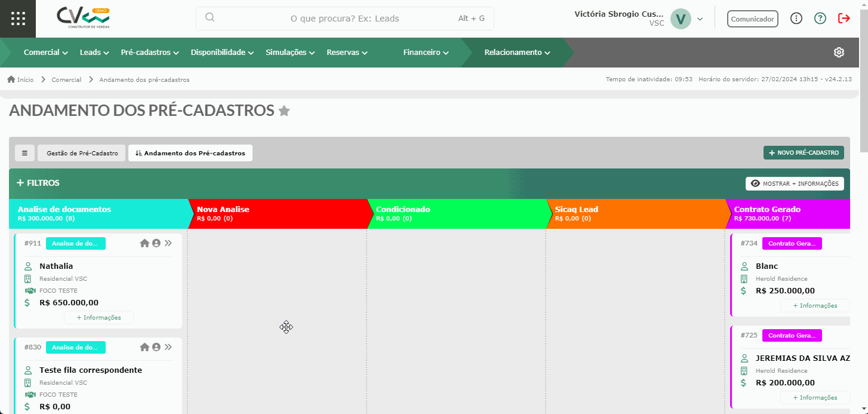Open the Financeiro dropdown menu
868x414 pixels.
[x=426, y=53]
